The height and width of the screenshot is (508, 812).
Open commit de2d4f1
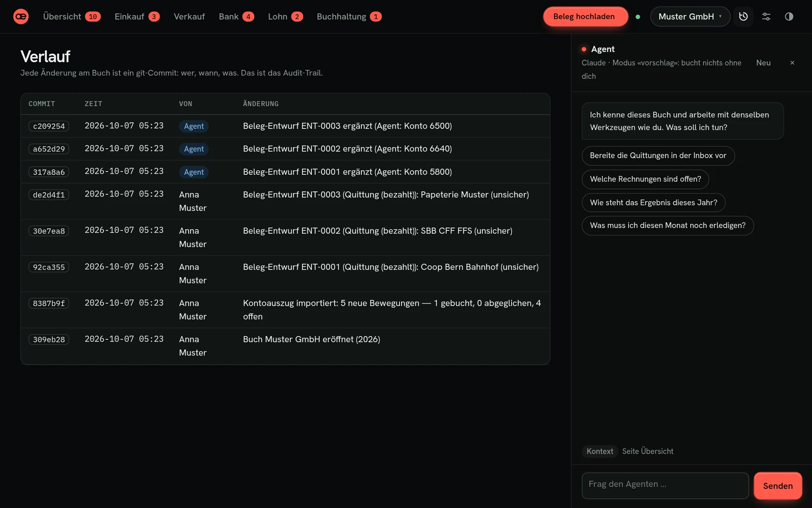[49, 195]
